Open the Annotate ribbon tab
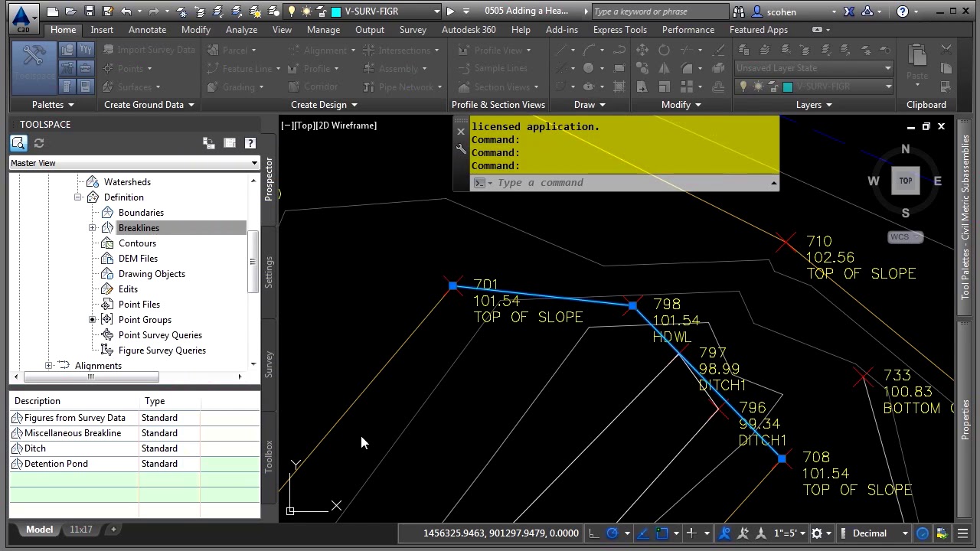 click(x=147, y=30)
